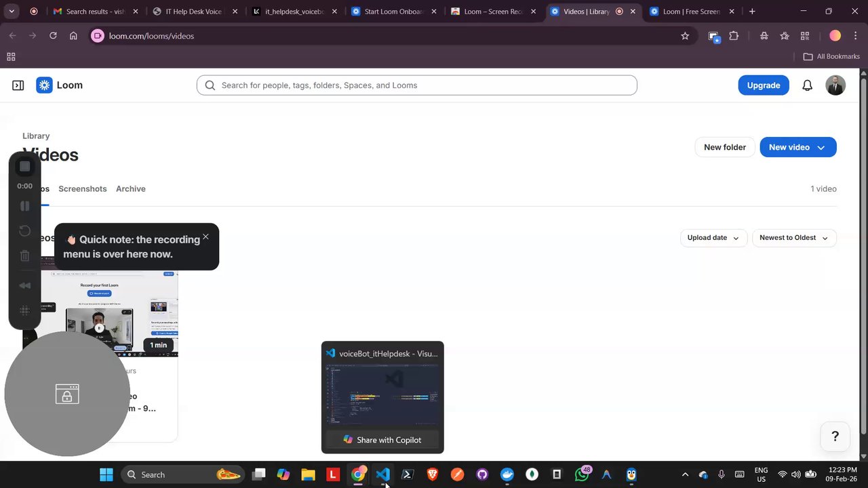Show hidden system tray icons
The width and height of the screenshot is (868, 488).
685,474
